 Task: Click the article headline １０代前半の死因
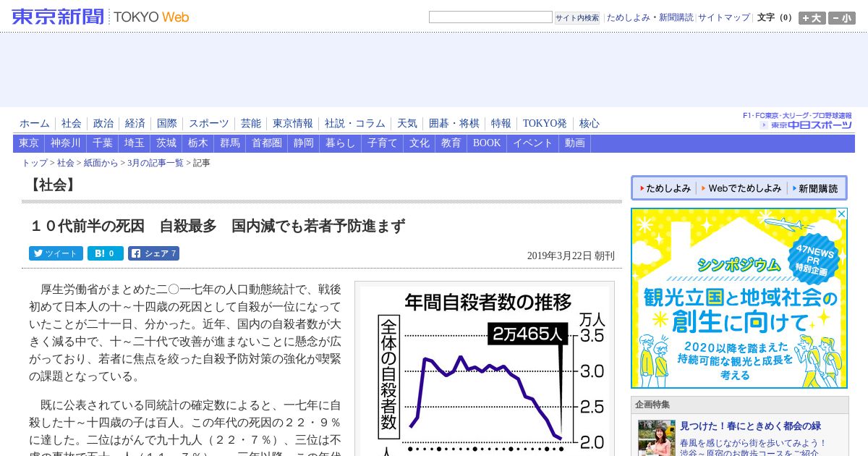217,226
